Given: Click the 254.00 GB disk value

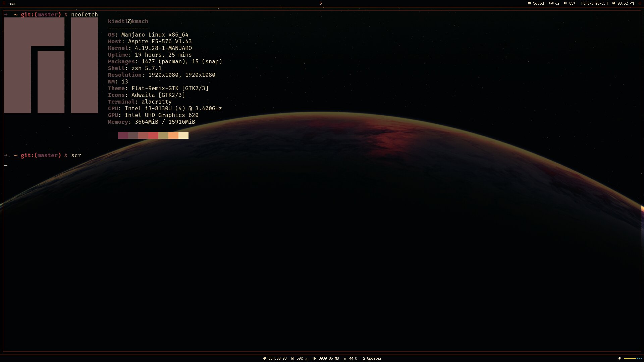Looking at the screenshot, I should click(277, 358).
